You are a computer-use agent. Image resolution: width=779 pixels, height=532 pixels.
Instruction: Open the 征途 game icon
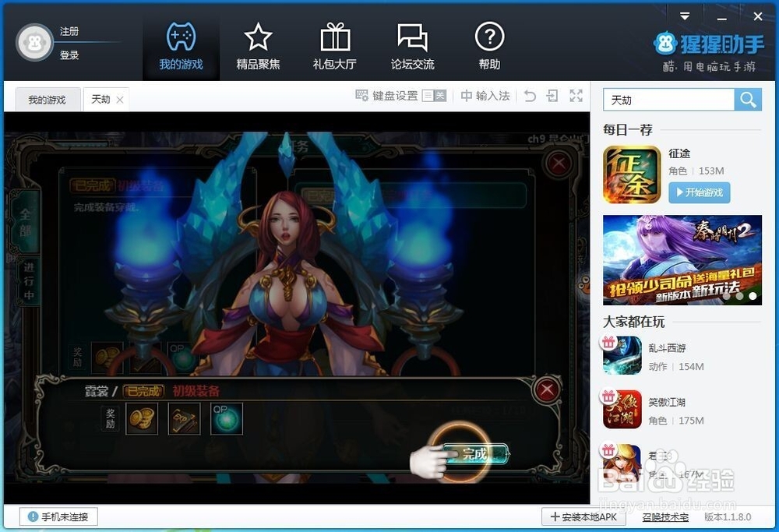(x=632, y=174)
